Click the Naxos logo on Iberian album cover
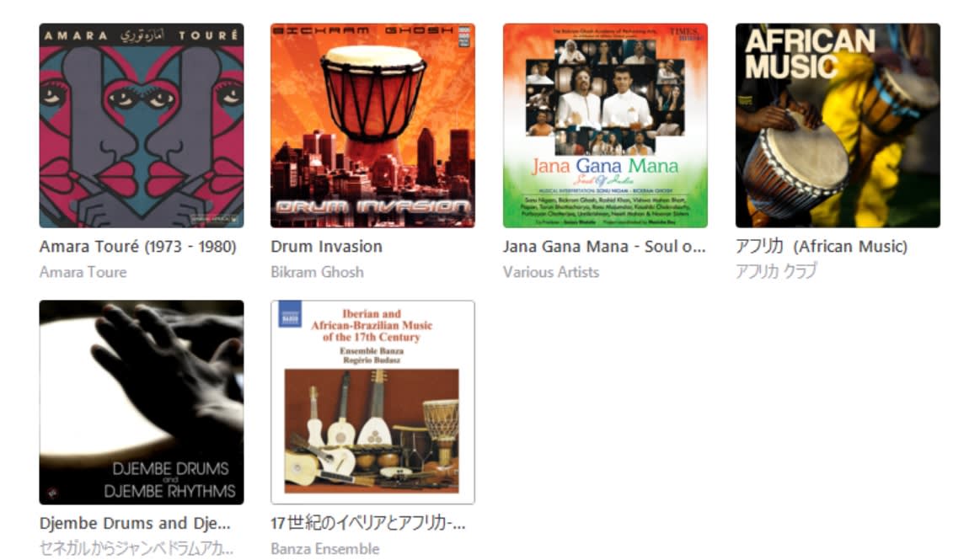This screenshot has height=560, width=980. pos(290,314)
